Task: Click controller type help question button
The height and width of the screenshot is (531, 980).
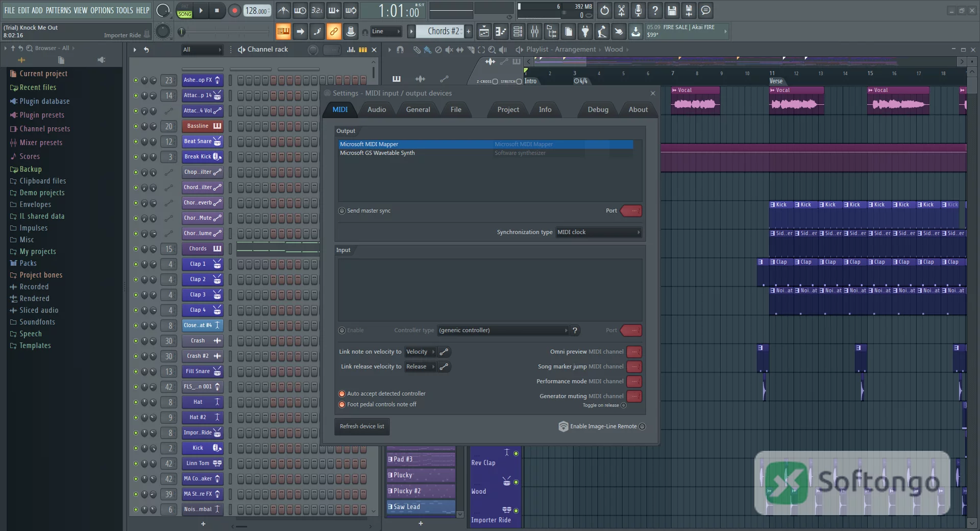Action: tap(575, 330)
